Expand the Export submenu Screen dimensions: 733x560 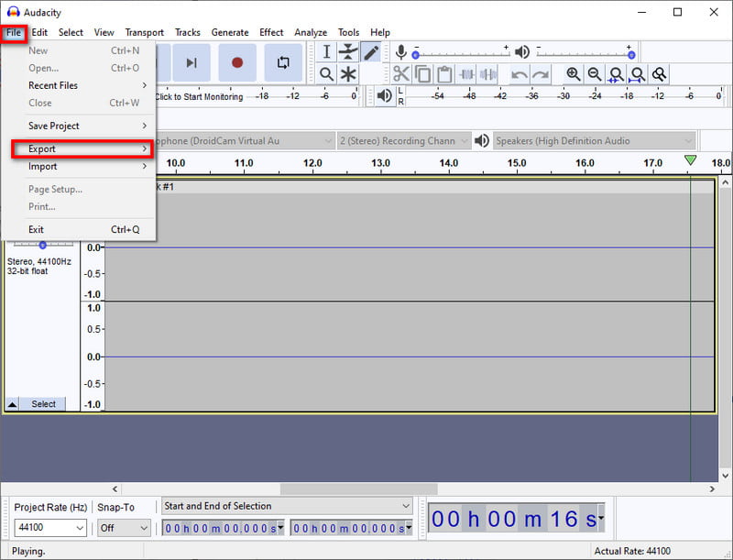coord(82,148)
